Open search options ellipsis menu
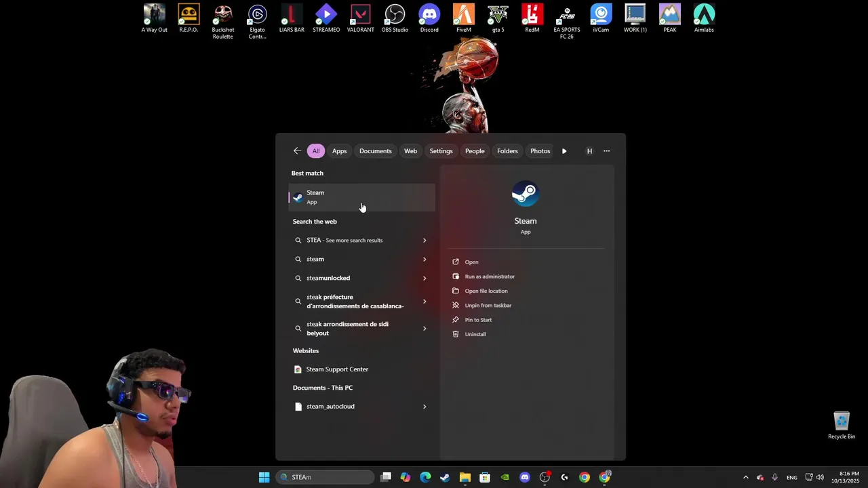Viewport: 868px width, 488px height. 606,151
